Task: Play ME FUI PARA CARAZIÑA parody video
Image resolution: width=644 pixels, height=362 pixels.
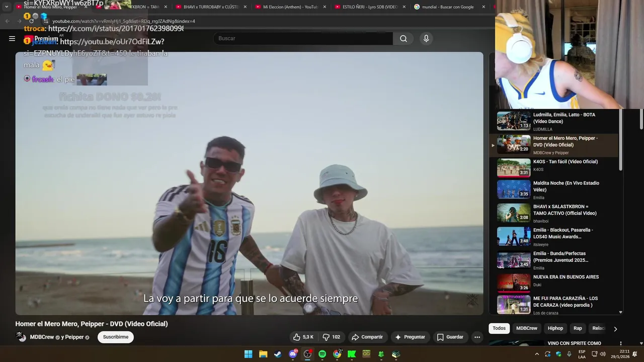Action: coord(553,305)
